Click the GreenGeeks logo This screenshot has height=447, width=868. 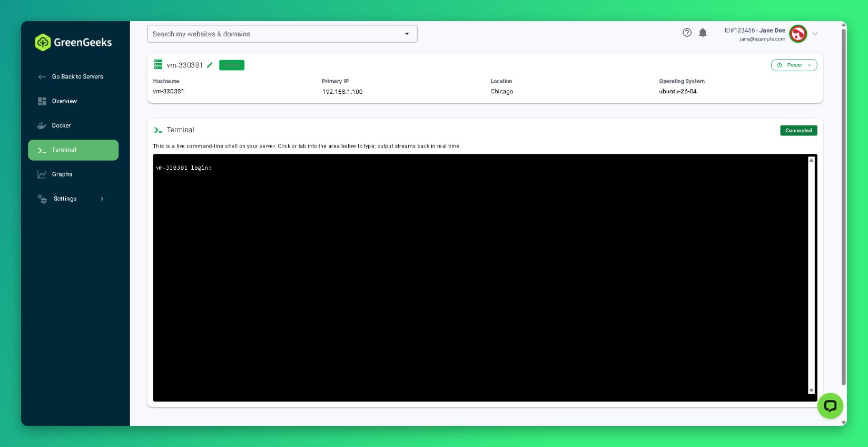click(73, 42)
